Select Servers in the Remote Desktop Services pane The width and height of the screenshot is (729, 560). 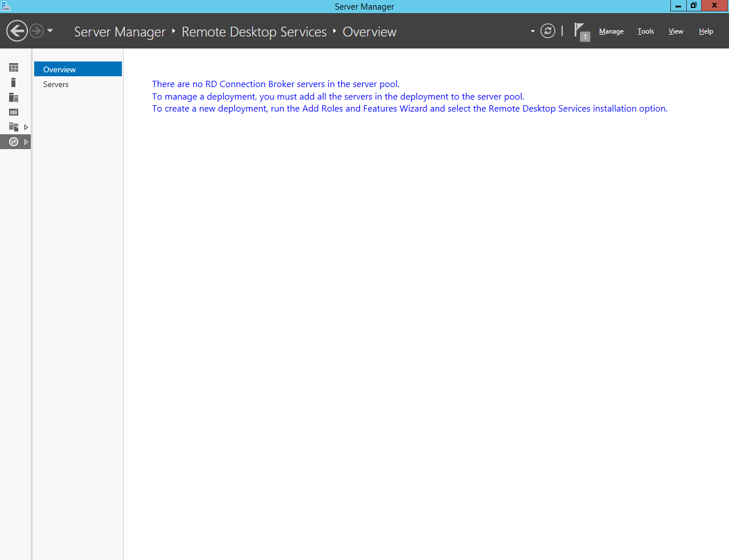coord(56,84)
